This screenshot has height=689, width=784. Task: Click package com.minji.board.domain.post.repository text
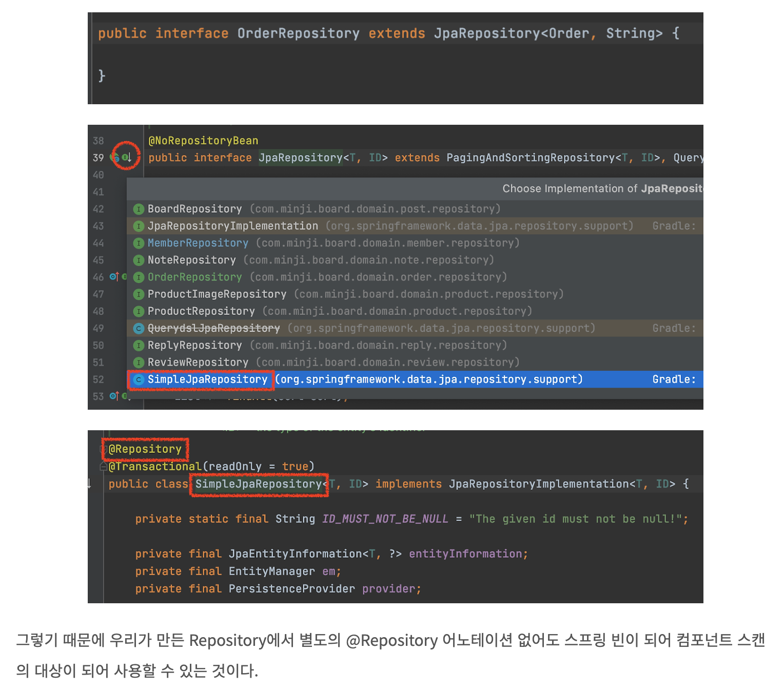pos(375,209)
